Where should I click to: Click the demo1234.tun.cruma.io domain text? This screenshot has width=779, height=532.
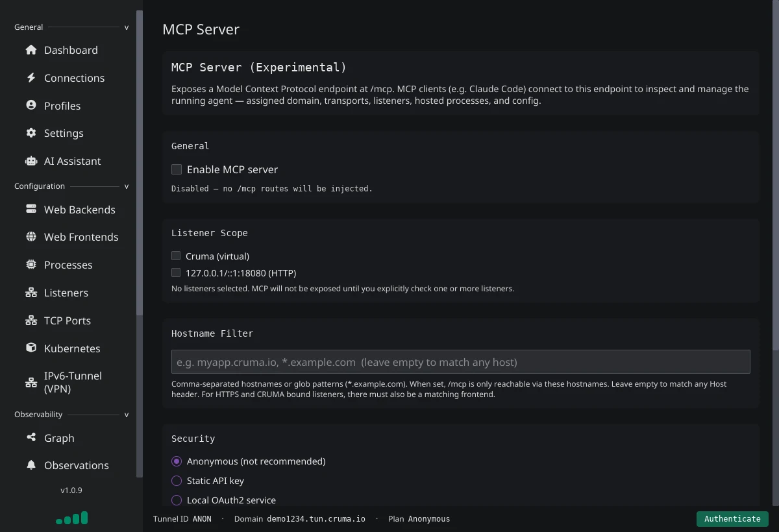pyautogui.click(x=316, y=519)
